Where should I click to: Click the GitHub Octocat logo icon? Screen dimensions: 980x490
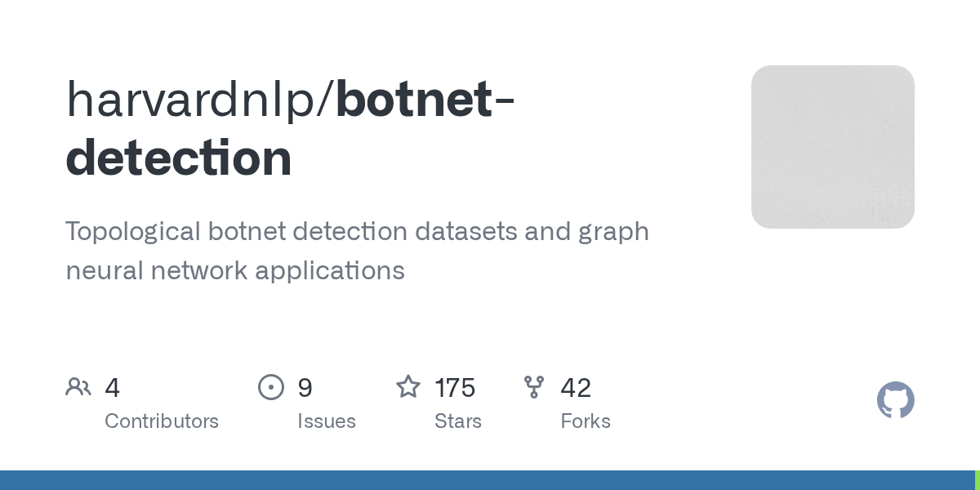point(896,400)
